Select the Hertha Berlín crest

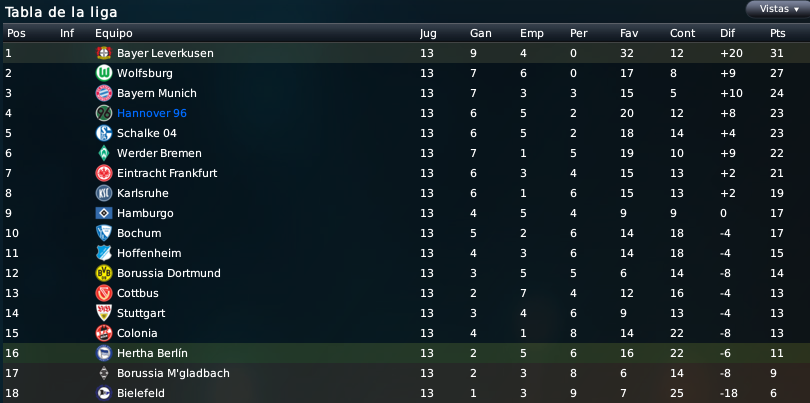[104, 353]
